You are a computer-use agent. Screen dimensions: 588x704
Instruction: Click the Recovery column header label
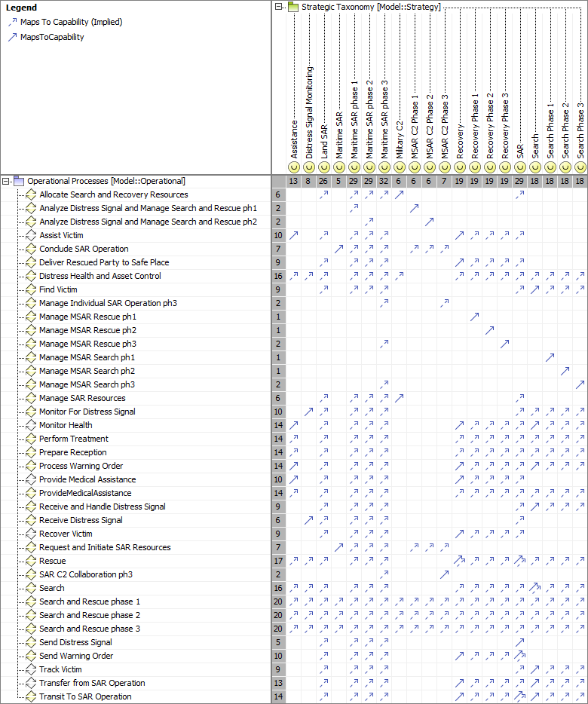pyautogui.click(x=460, y=142)
